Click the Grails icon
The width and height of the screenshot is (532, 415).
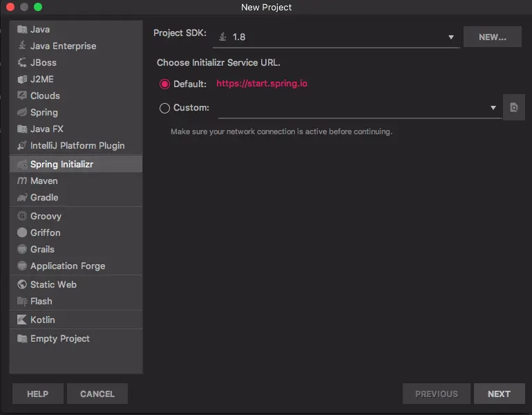pos(22,249)
